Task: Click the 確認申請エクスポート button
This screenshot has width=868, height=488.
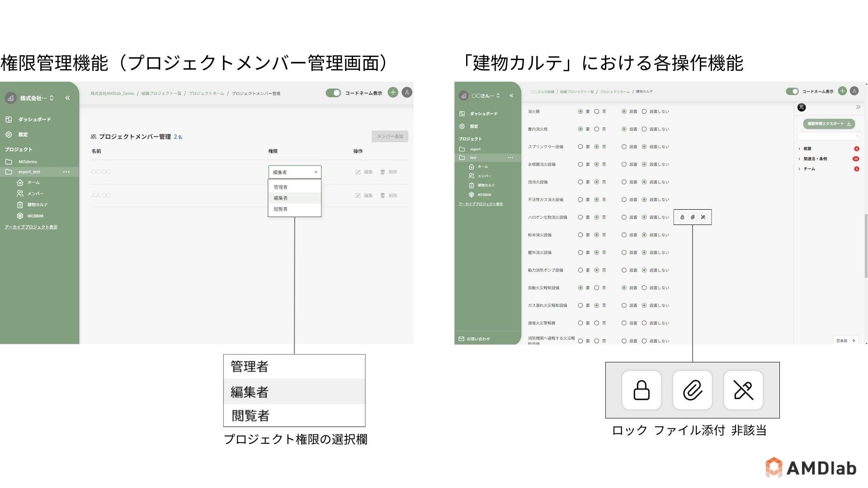Action: coord(829,124)
